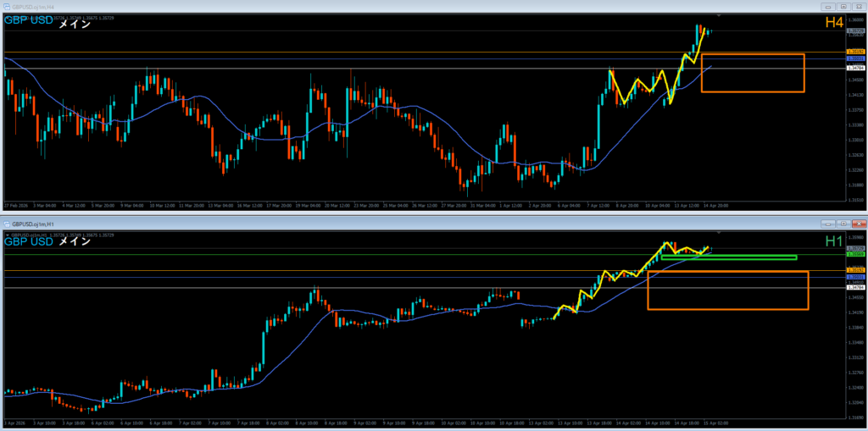This screenshot has width=868, height=431.
Task: Click the chart shift triangle in the H4 chart
Action: (719, 15)
